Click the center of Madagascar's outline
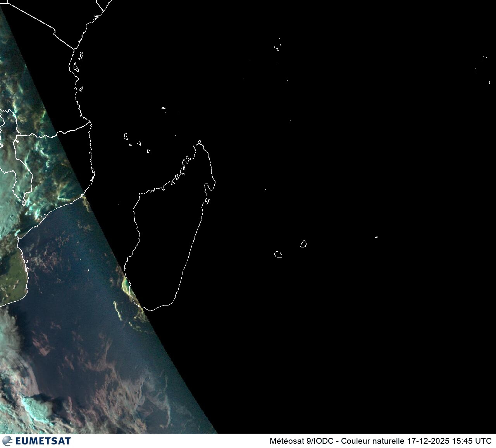This screenshot has width=496, height=448. pos(170,228)
